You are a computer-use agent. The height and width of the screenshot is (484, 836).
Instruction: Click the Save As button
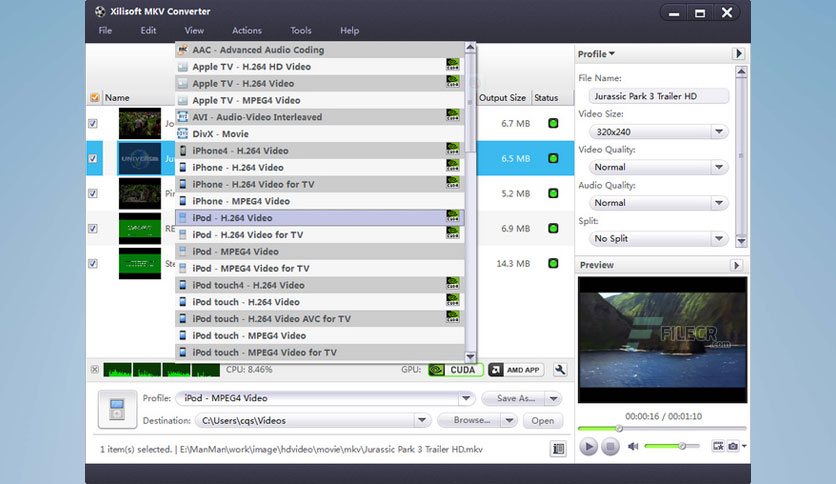pos(513,398)
